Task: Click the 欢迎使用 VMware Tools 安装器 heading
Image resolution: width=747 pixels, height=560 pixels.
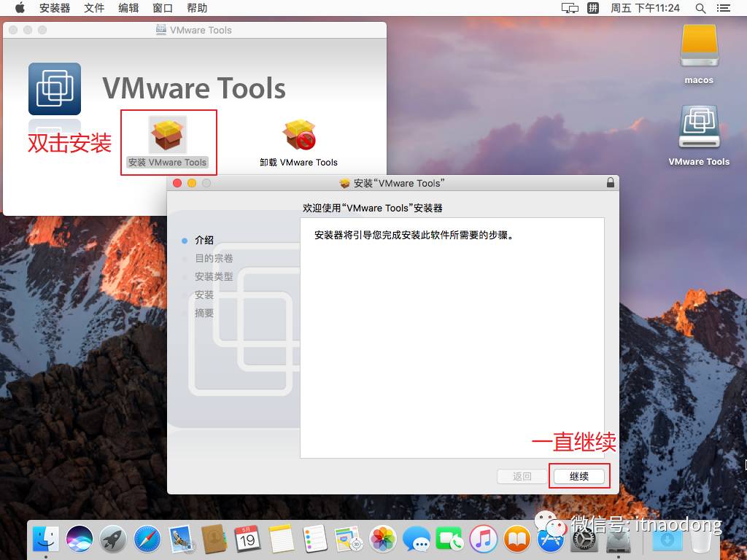Action: (373, 208)
